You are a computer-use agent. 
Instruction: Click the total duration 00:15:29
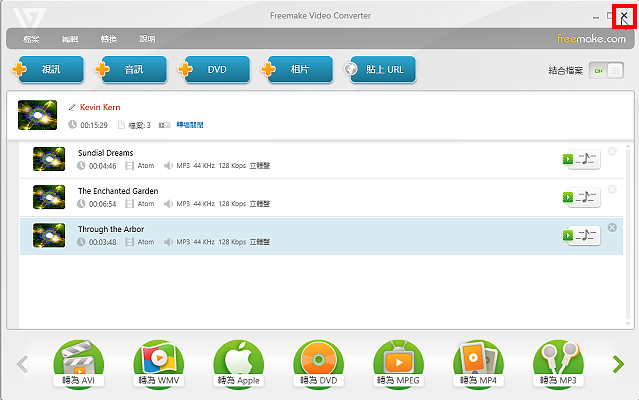[94, 125]
